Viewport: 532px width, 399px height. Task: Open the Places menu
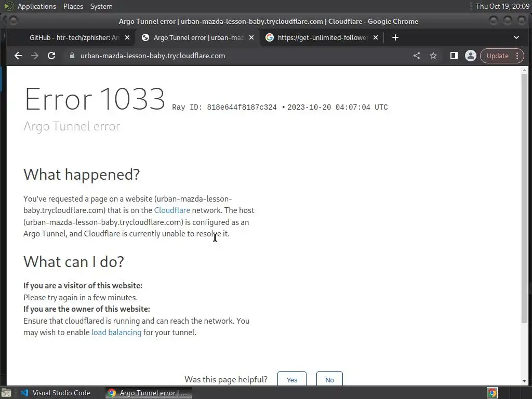(x=73, y=6)
